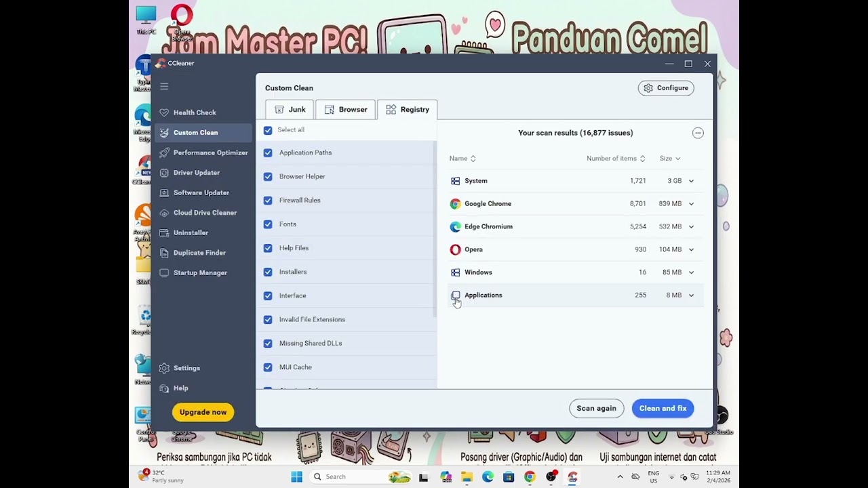Open Cloud Drive Cleaner
Screen dimensions: 868x488
pyautogui.click(x=203, y=213)
